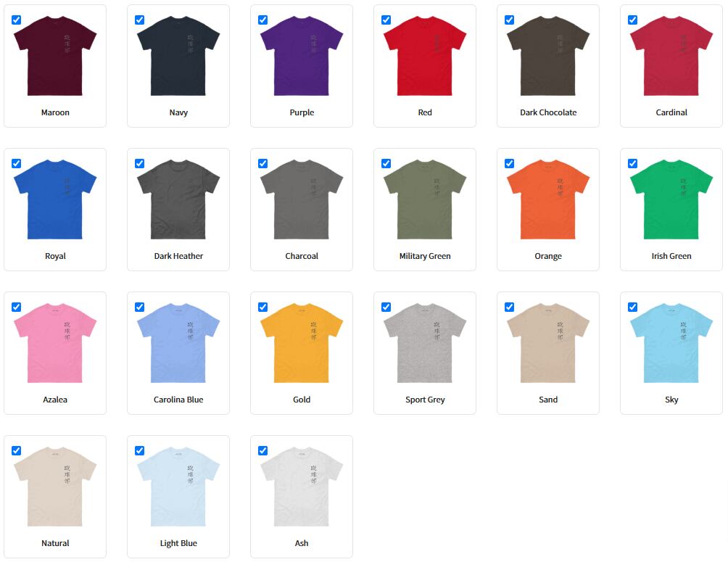Select the Azalea pink shirt thumbnail
The height and width of the screenshot is (562, 728).
coord(55,343)
